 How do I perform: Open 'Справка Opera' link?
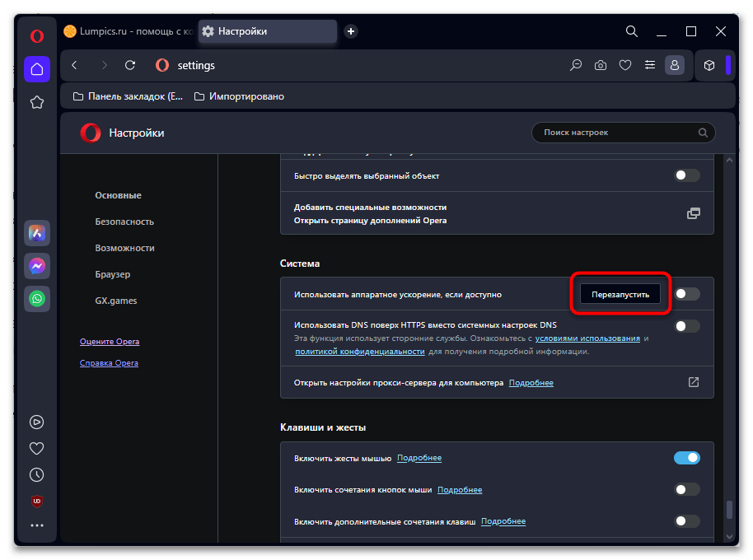tap(109, 363)
